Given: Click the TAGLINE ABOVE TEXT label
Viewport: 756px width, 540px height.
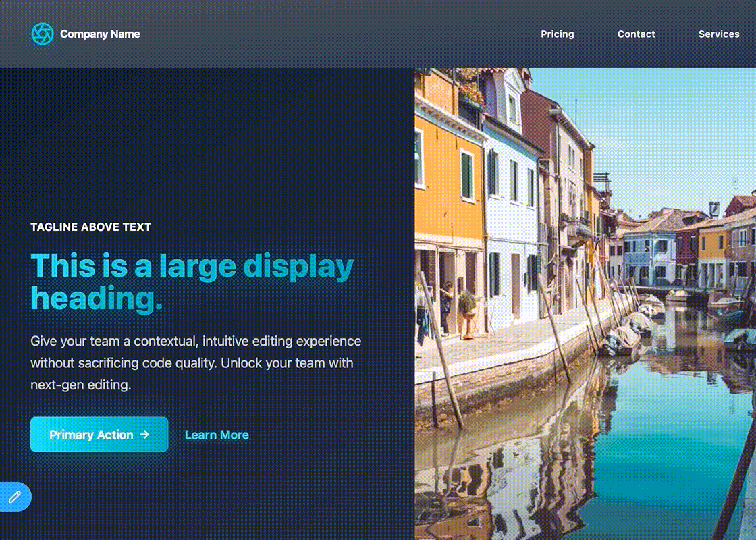Looking at the screenshot, I should [91, 227].
